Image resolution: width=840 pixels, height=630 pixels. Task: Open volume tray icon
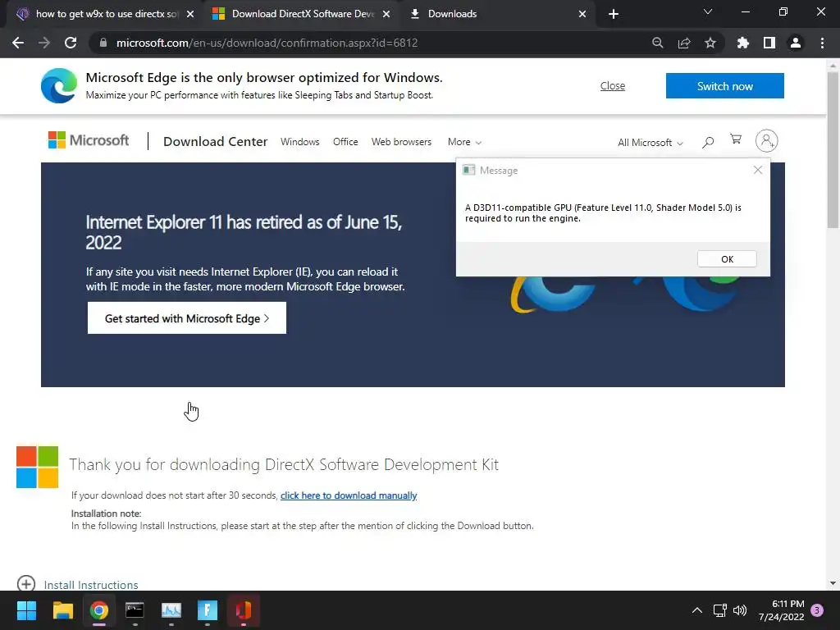click(739, 610)
